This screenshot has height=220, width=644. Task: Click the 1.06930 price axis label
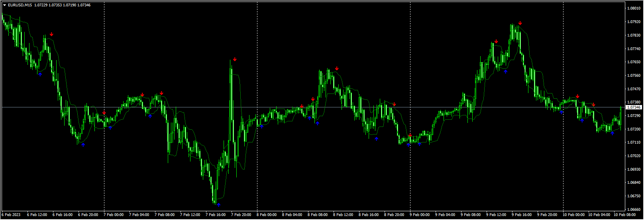634,169
